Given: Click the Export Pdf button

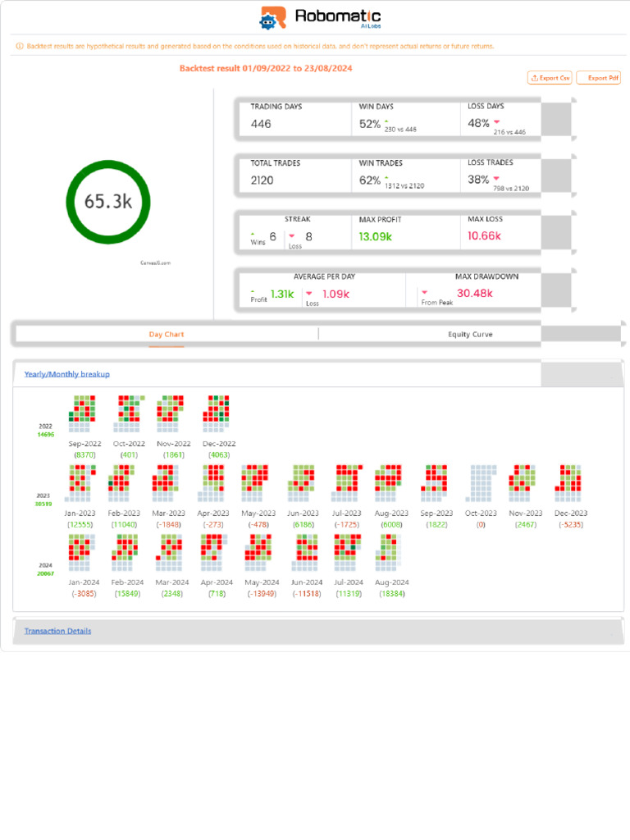Looking at the screenshot, I should (x=598, y=78).
